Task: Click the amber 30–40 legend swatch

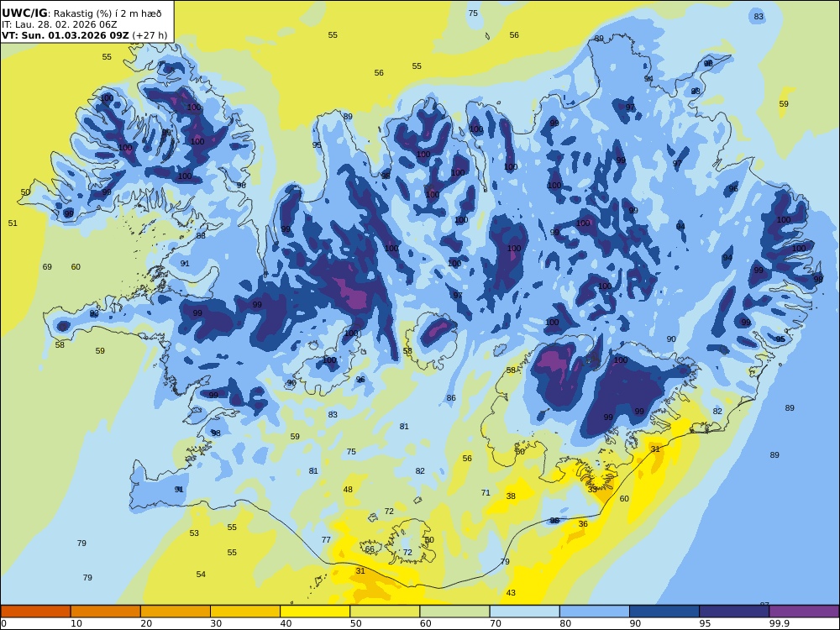Action: (245, 612)
